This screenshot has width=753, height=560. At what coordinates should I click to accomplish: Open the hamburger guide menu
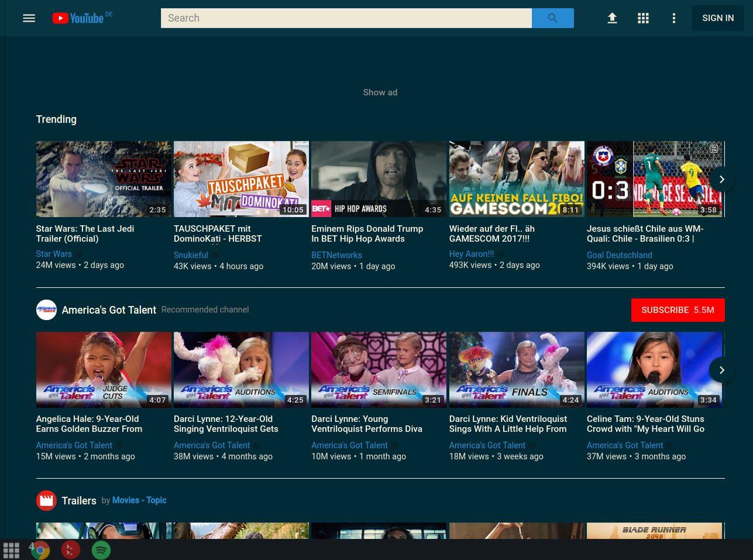(x=29, y=18)
